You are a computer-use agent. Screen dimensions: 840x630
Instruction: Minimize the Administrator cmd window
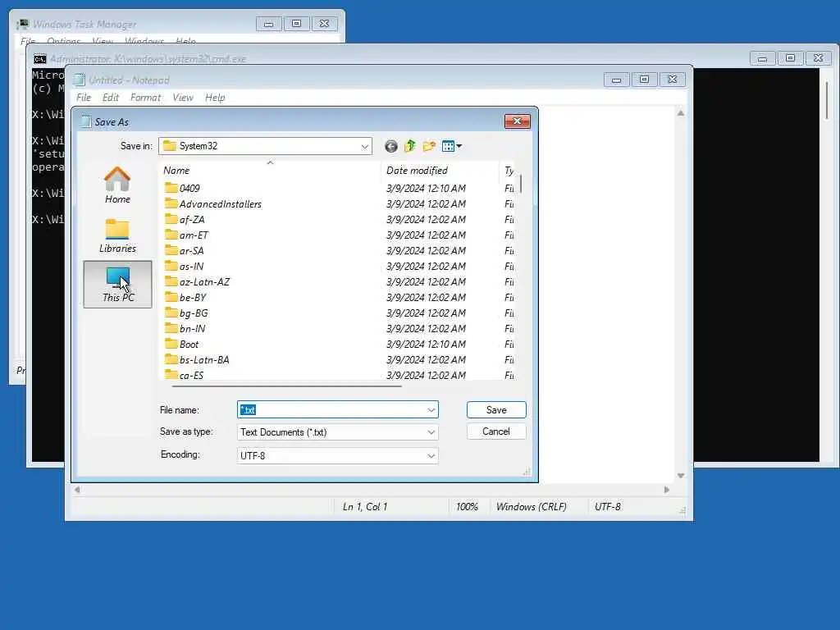[x=762, y=58]
